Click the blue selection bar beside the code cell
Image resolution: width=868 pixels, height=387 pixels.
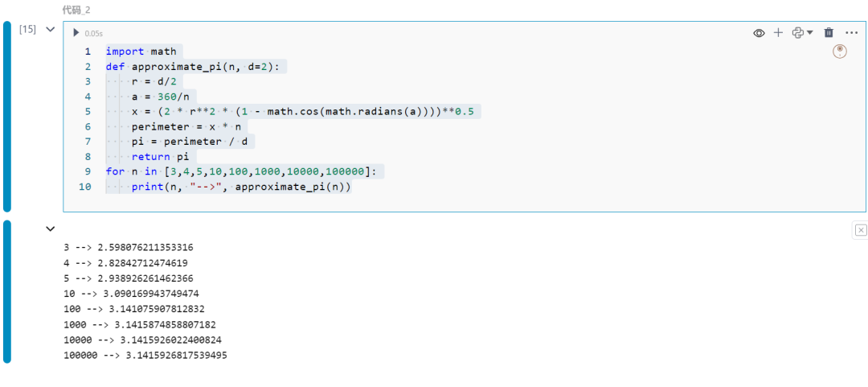6,117
